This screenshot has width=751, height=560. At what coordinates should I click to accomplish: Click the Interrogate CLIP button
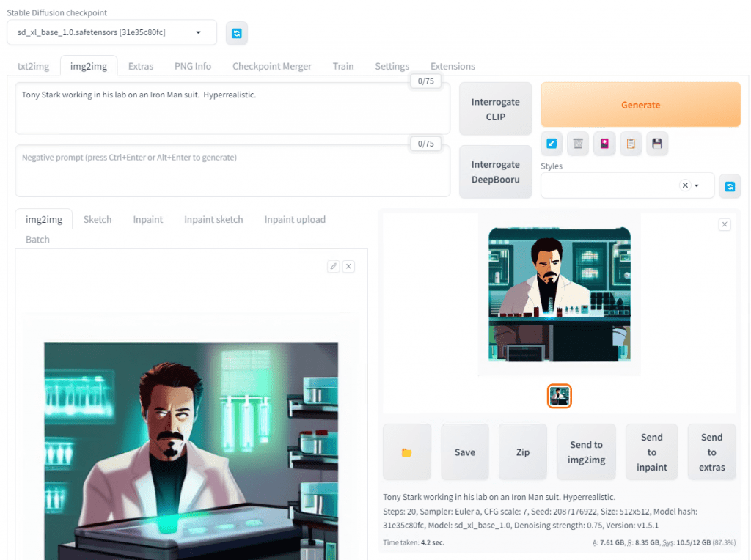point(495,109)
